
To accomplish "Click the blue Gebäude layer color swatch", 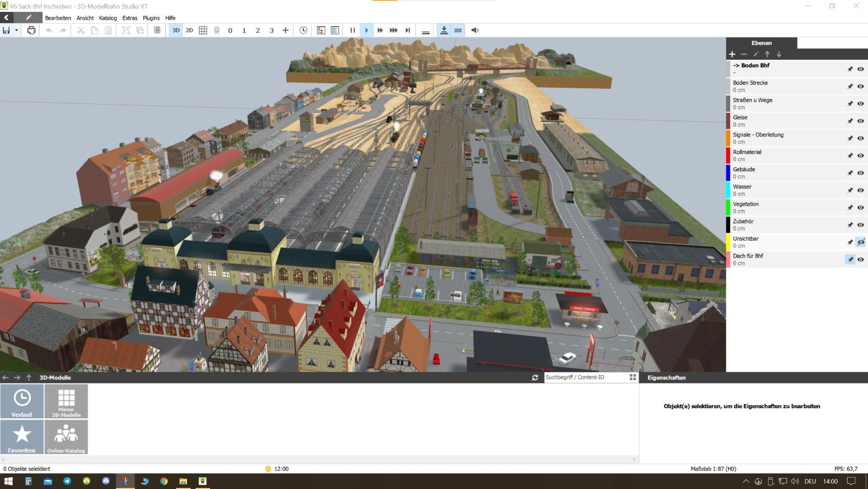I will pyautogui.click(x=728, y=173).
